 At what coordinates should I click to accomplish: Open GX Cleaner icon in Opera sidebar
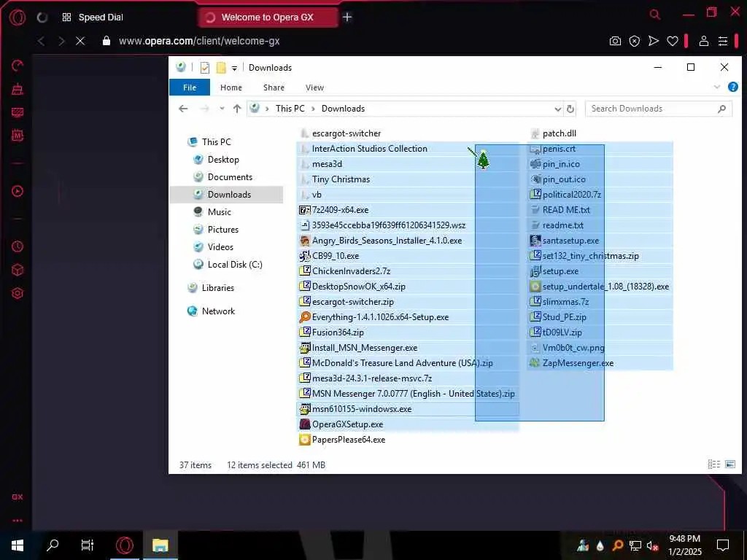[x=18, y=89]
